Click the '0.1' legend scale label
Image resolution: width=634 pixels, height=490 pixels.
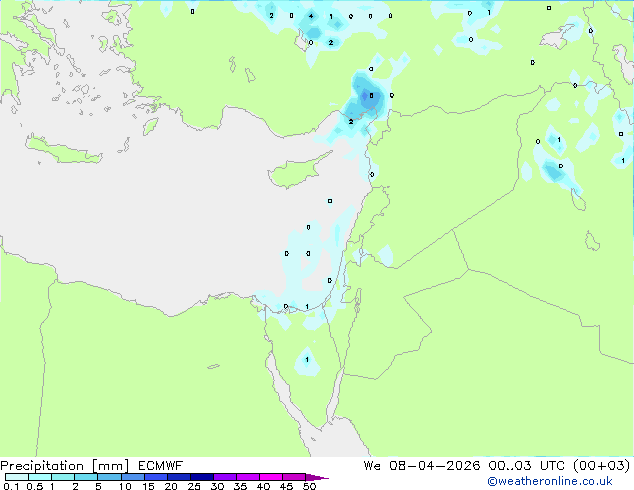click(x=11, y=486)
